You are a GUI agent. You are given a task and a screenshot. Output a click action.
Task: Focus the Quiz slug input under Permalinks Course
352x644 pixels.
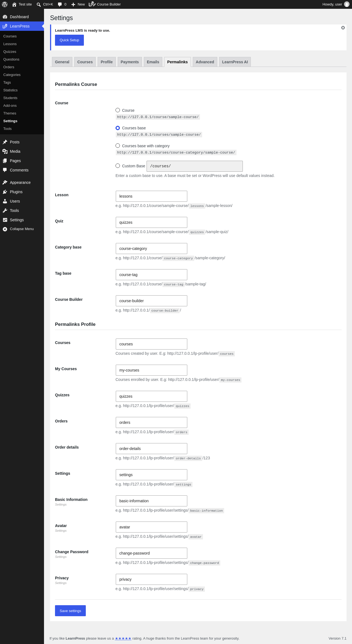point(152,222)
